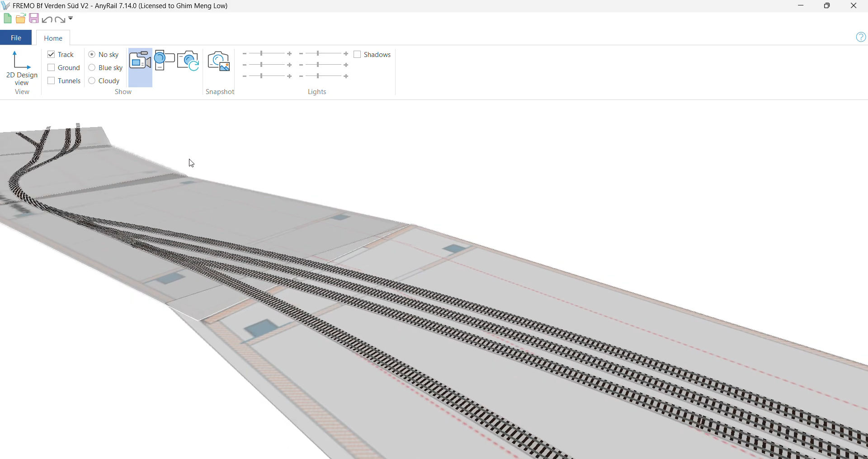Take a snapshot with the Snapshot camera icon
Image resolution: width=868 pixels, height=459 pixels.
click(218, 61)
